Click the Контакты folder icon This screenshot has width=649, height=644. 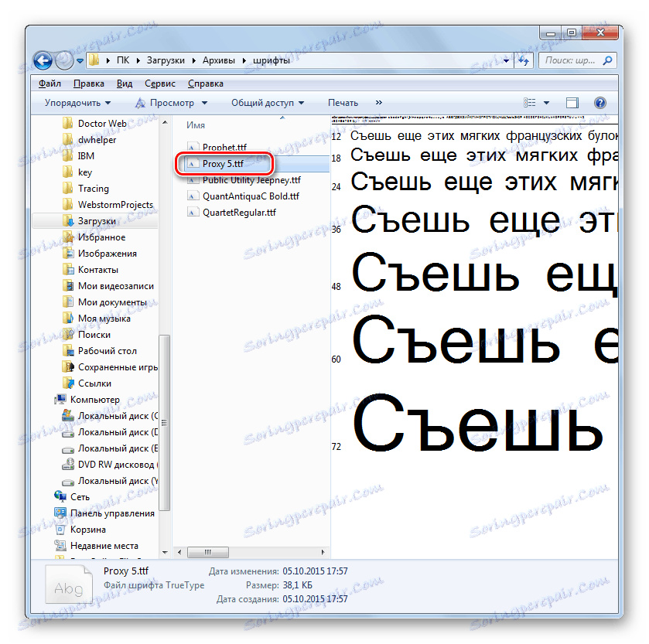(x=67, y=269)
